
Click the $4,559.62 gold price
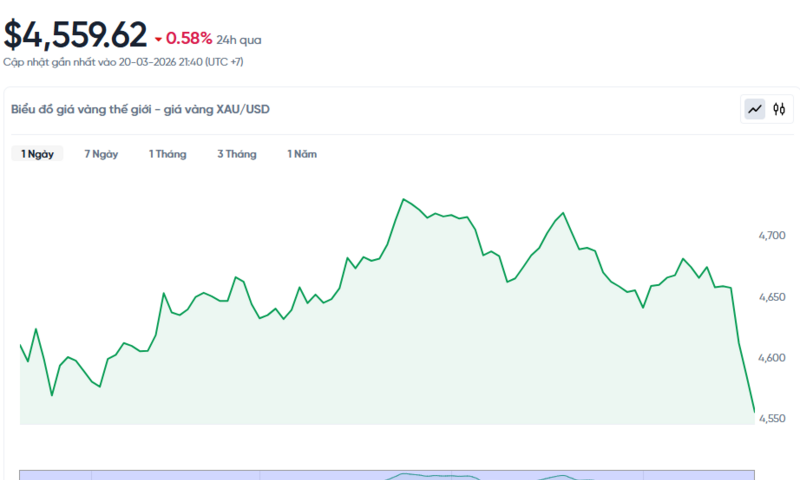(x=75, y=36)
